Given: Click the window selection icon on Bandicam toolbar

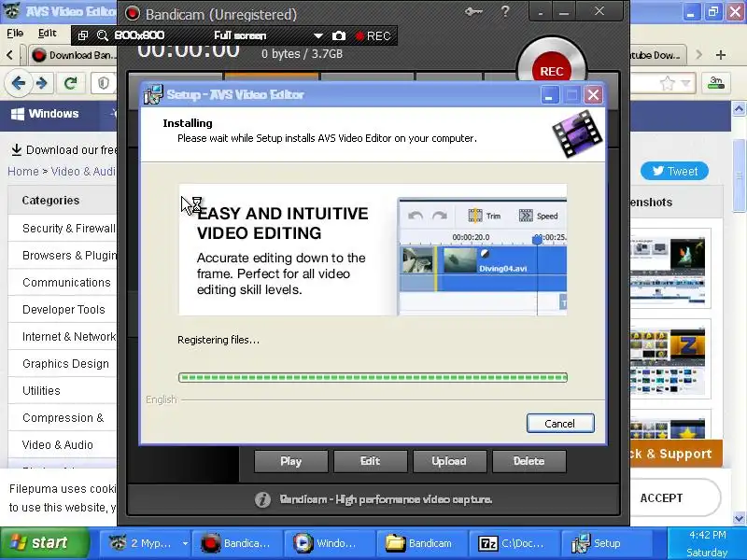Looking at the screenshot, I should (83, 35).
